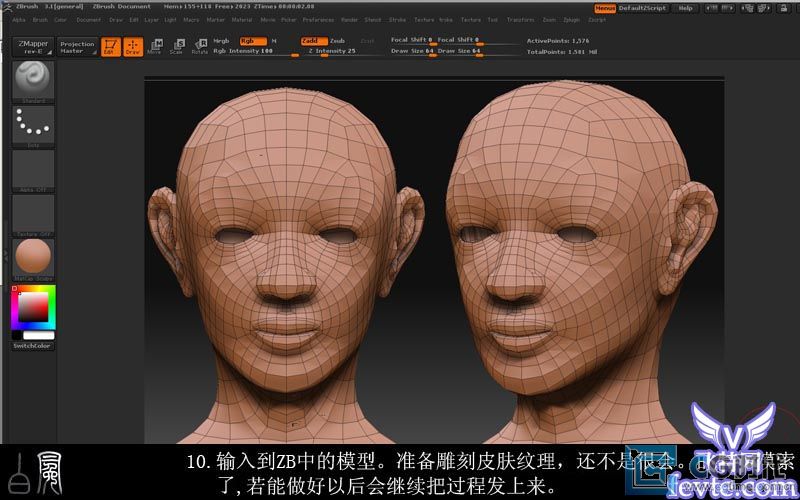Open the Edit menu
This screenshot has width=800, height=500.
click(134, 20)
